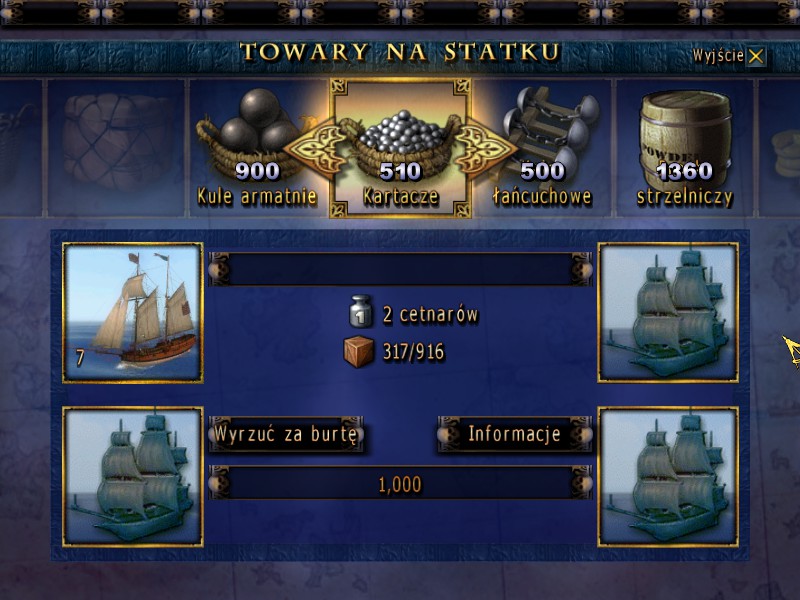Viewport: 800px width, 600px height.
Task: Click Wyjście to exit the cargo screen
Action: [x=729, y=56]
